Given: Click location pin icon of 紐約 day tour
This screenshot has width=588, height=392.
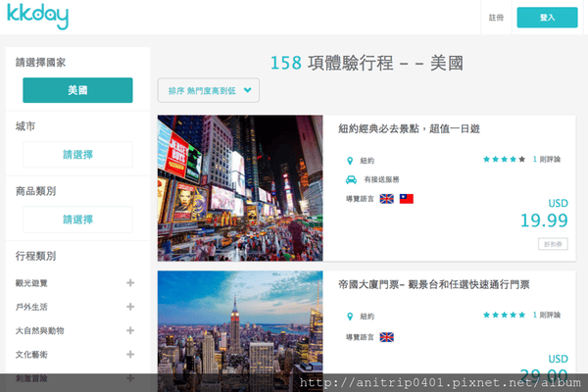Looking at the screenshot, I should [350, 161].
